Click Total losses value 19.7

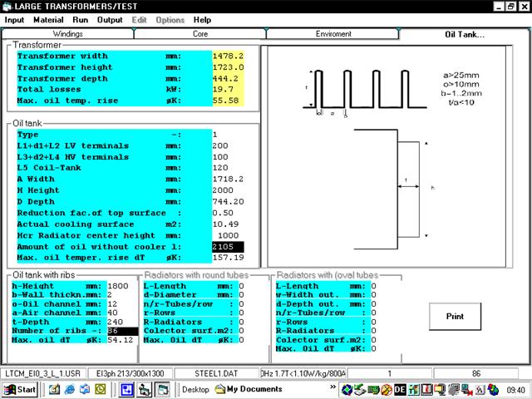pos(228,90)
